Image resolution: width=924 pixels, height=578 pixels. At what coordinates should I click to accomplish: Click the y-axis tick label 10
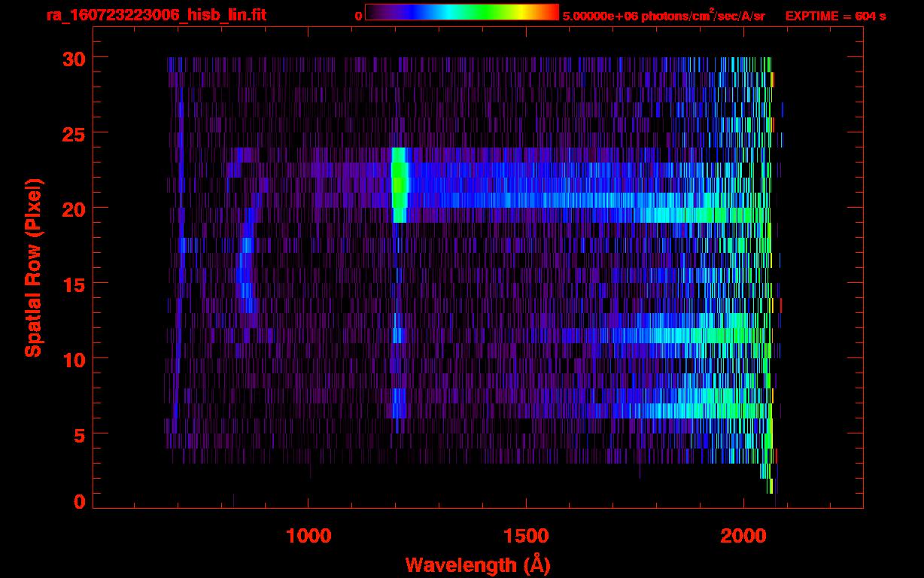74,359
